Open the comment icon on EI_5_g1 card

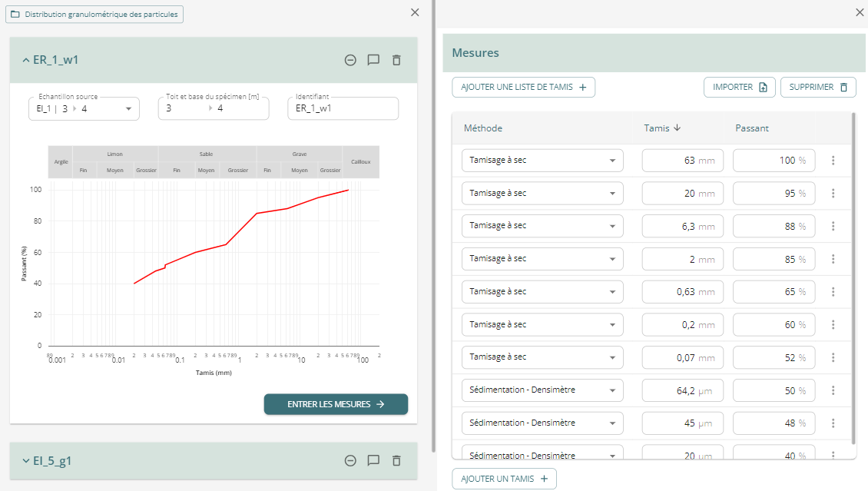(373, 461)
